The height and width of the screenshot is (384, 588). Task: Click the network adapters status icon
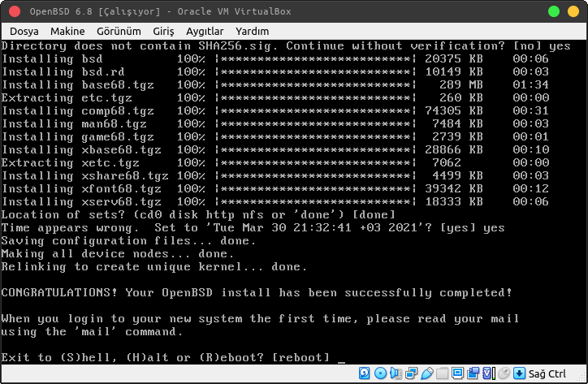click(x=412, y=373)
